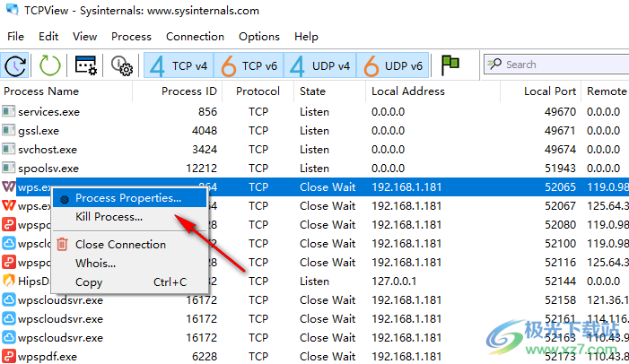Sort by Protocol column header
Image resolution: width=629 pixels, height=364 pixels.
pos(258,91)
